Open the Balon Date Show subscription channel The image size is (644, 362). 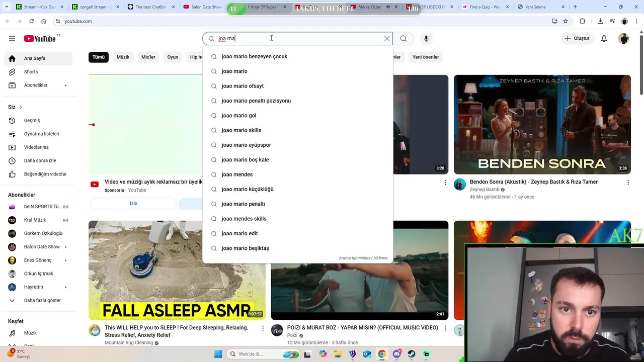click(x=38, y=247)
